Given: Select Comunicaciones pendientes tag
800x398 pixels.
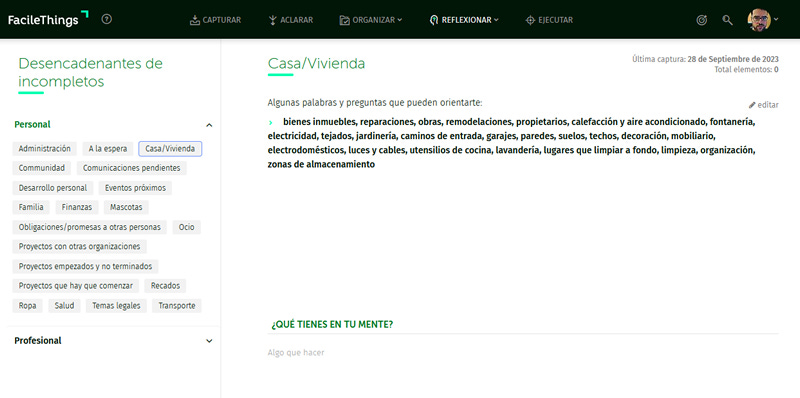Looking at the screenshot, I should pyautogui.click(x=132, y=168).
